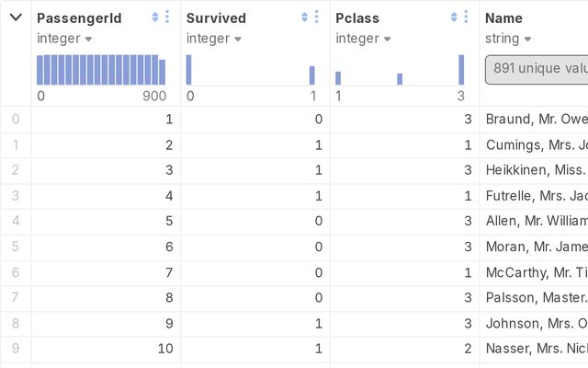
Task: Change the Survived column integer data type
Action: tap(213, 39)
